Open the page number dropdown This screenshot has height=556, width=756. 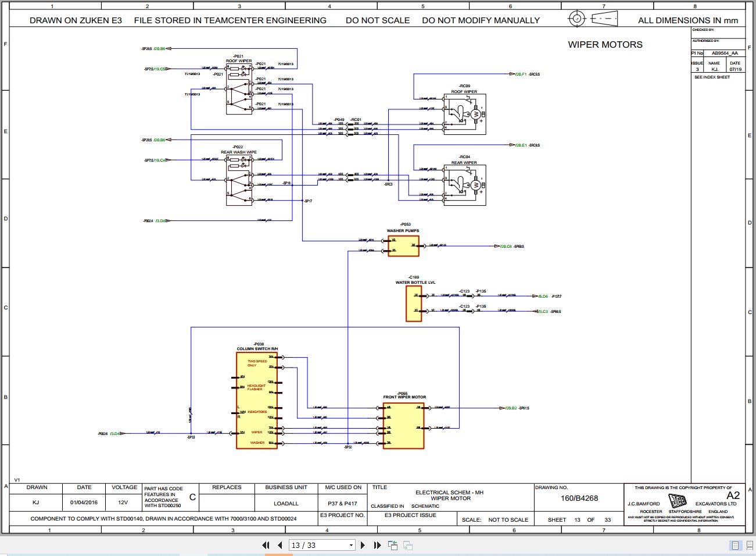pos(351,546)
